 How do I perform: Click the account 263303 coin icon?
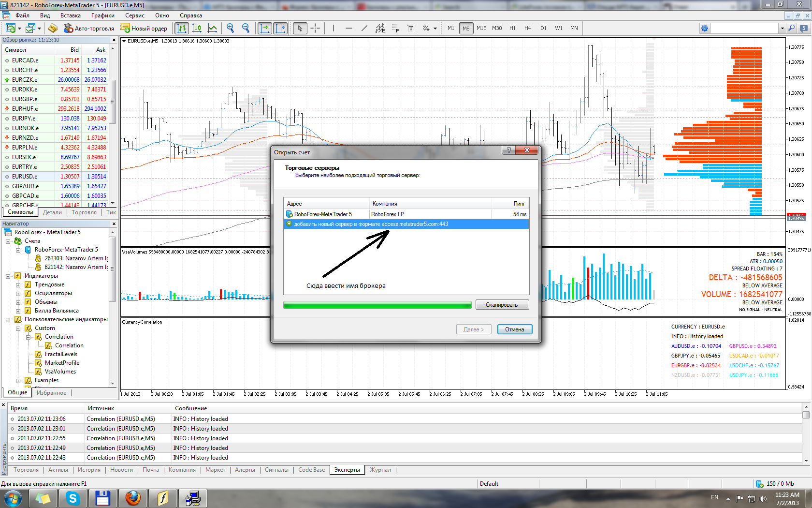pyautogui.click(x=38, y=258)
